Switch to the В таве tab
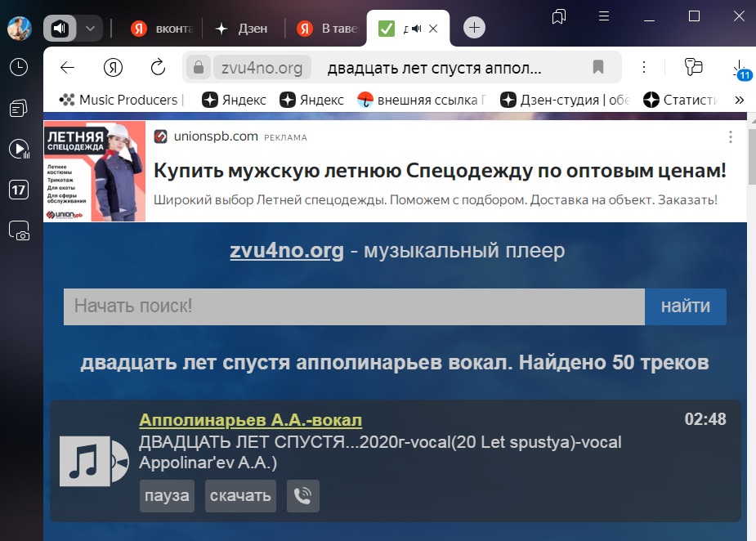The height and width of the screenshot is (541, 756). coord(327,29)
